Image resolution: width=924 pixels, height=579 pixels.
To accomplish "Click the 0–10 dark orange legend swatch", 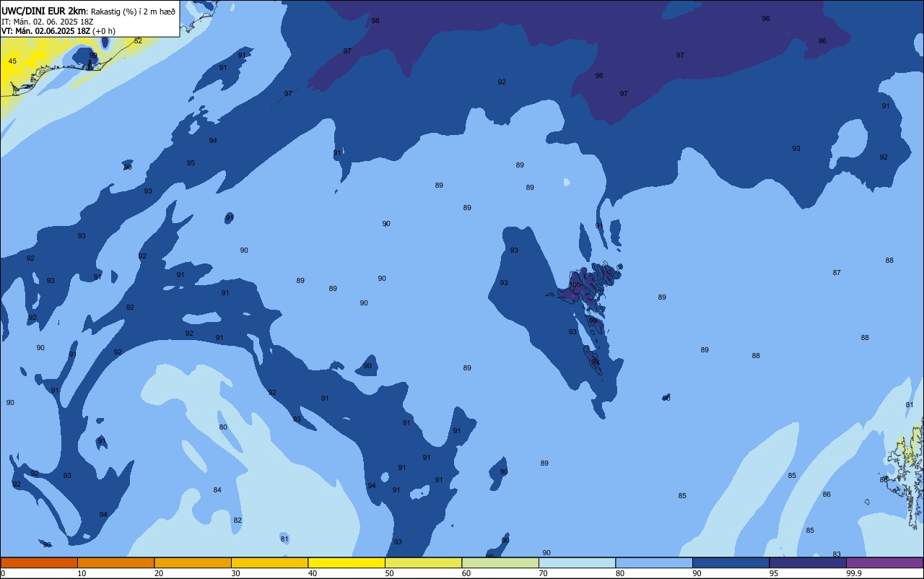I will tap(39, 562).
